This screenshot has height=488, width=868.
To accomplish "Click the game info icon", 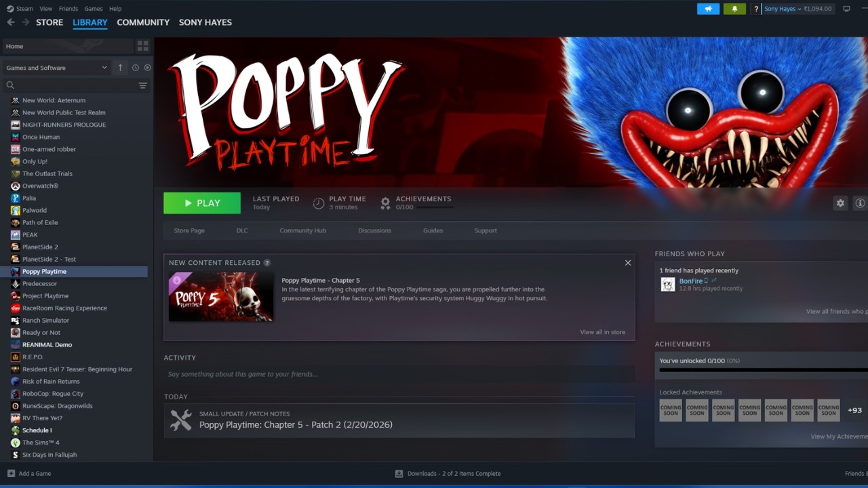I will click(861, 203).
